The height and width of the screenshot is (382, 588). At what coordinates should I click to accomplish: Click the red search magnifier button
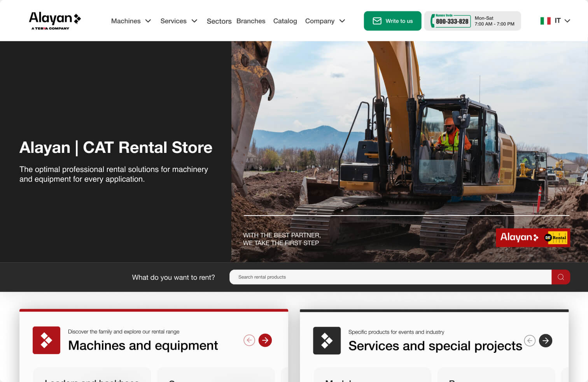[x=560, y=277]
